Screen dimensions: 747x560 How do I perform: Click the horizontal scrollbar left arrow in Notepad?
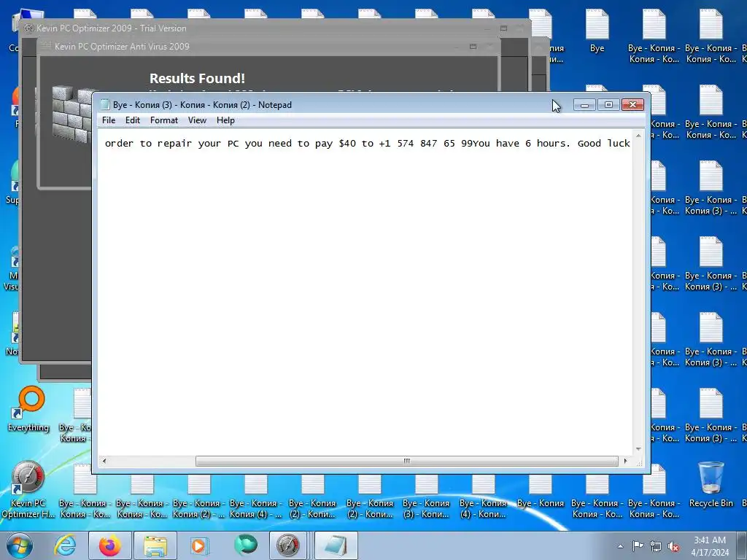tap(104, 461)
